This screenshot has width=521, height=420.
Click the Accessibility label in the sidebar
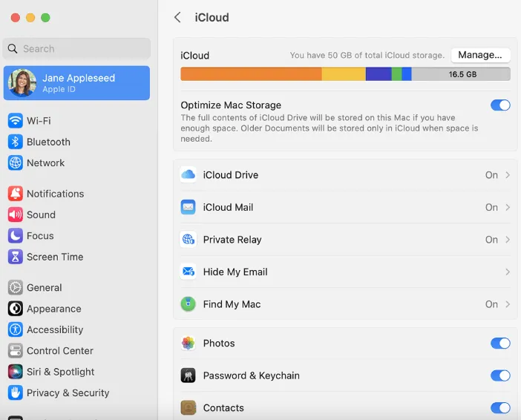pos(55,329)
